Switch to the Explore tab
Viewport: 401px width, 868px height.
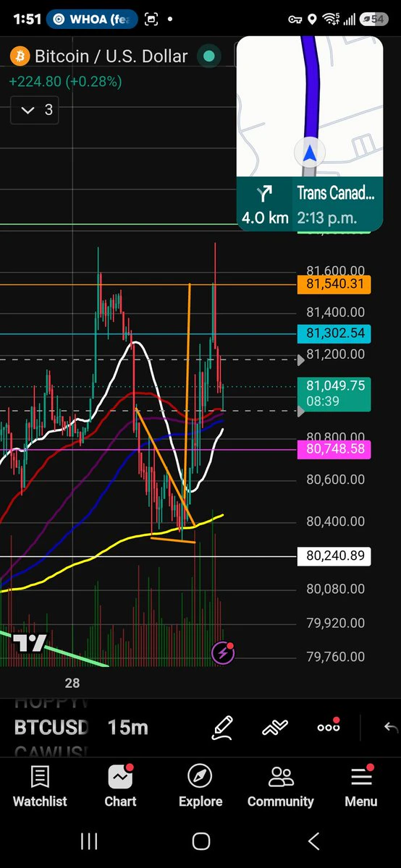[200, 786]
